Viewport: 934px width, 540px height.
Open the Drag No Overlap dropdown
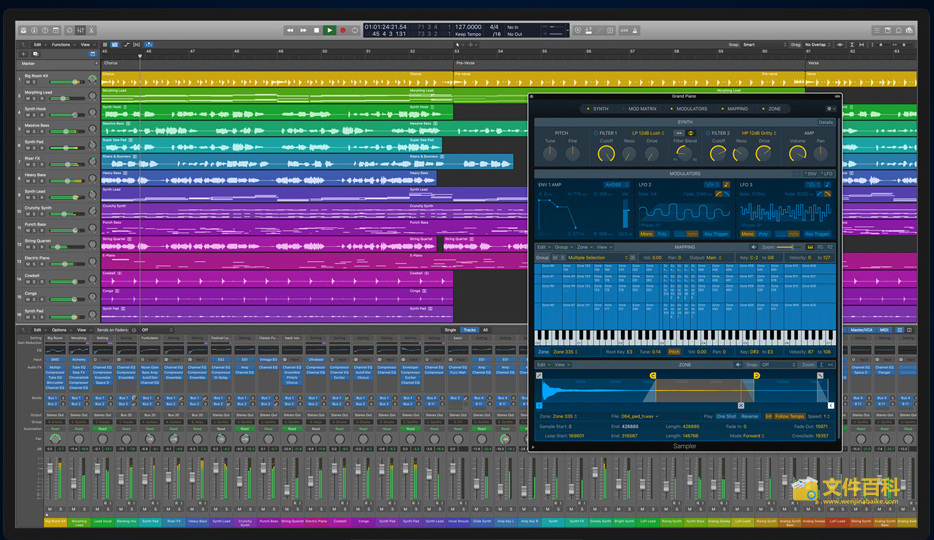coord(818,45)
